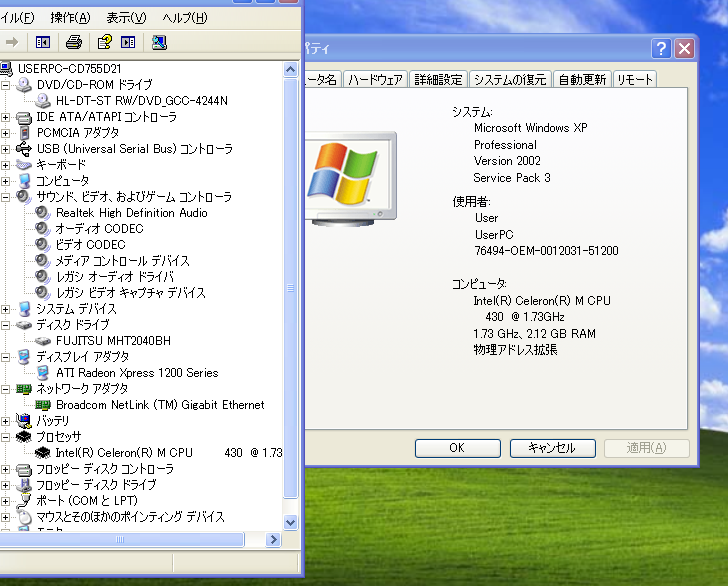Click the show/hide console tree icon
This screenshot has width=728, height=586.
click(x=43, y=42)
